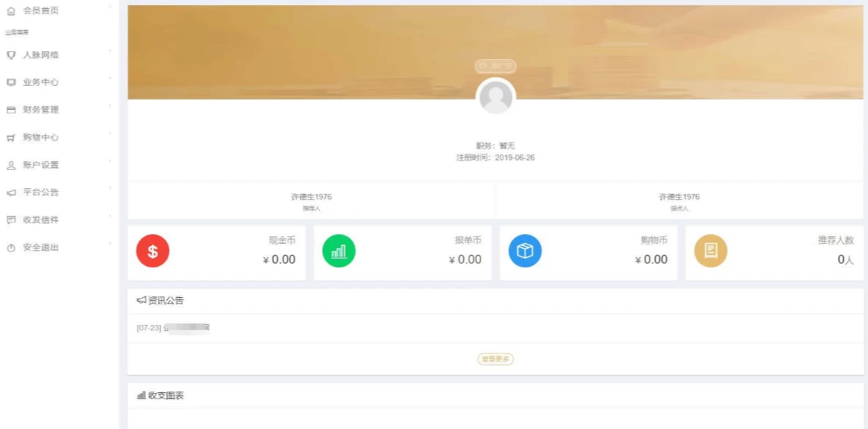Click the gold receipt icon for 推荐人数
Image resolution: width=868 pixels, height=429 pixels.
[x=711, y=251]
